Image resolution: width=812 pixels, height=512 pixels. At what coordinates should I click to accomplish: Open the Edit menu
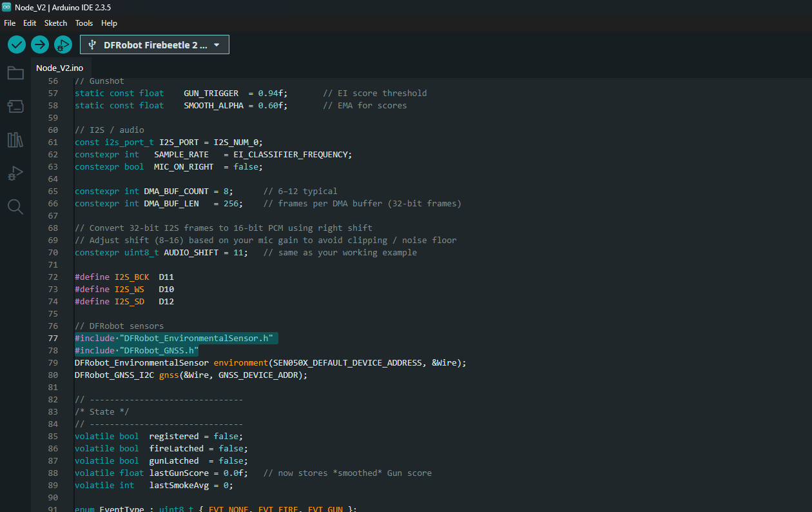click(x=30, y=23)
